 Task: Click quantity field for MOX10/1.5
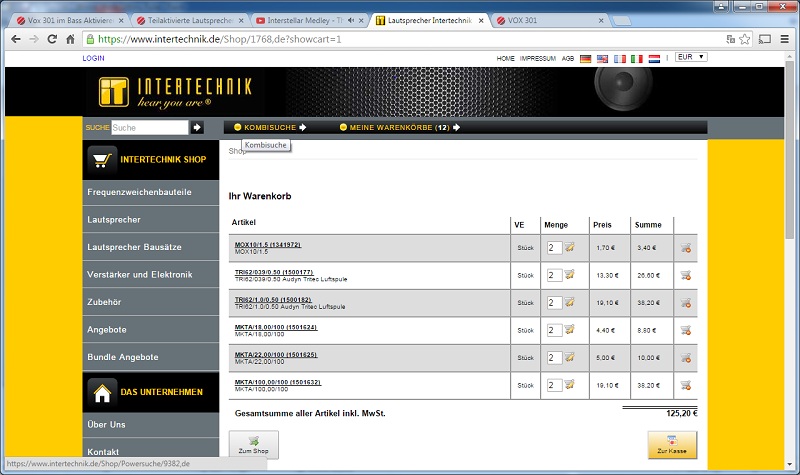pyautogui.click(x=555, y=248)
